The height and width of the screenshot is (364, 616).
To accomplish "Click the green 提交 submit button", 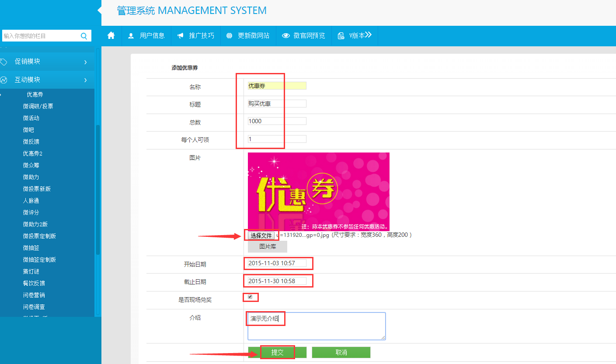I will 277,352.
